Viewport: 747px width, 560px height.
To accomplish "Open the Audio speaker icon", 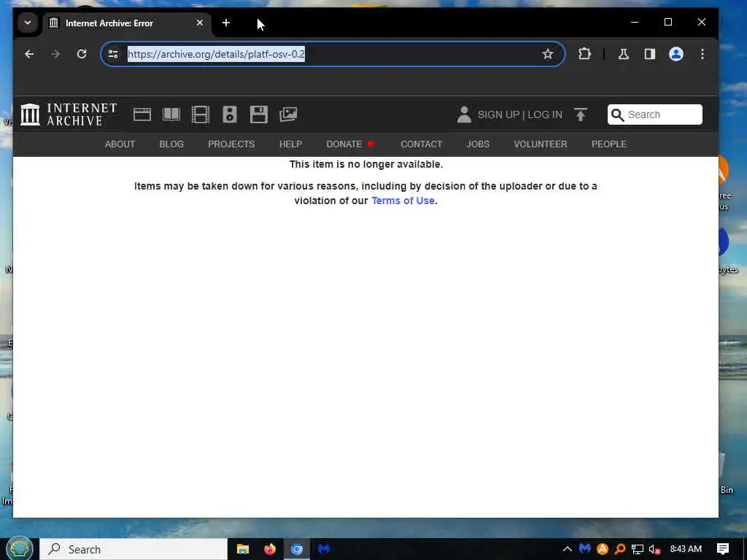I will pos(230,114).
